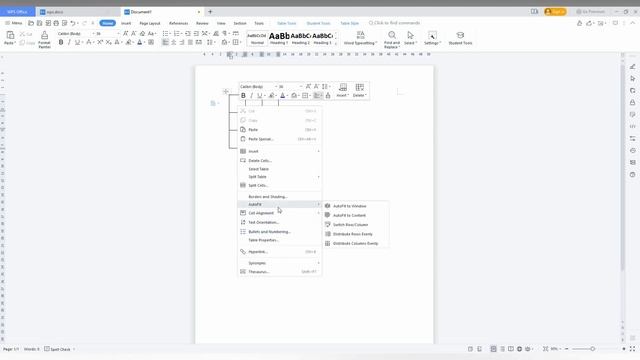Toggle underline in the floating mini toolbar
Screen dimensions: 640x360
[x=260, y=96]
